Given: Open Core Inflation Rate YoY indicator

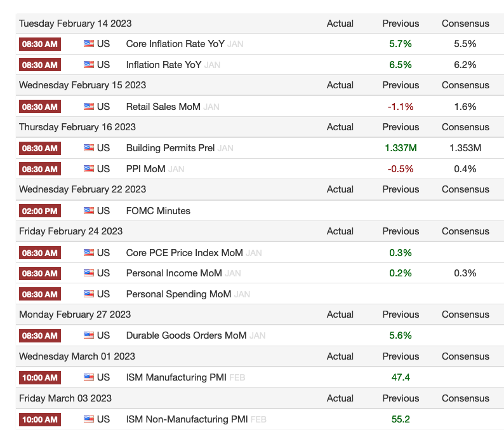Looking at the screenshot, I should (175, 44).
